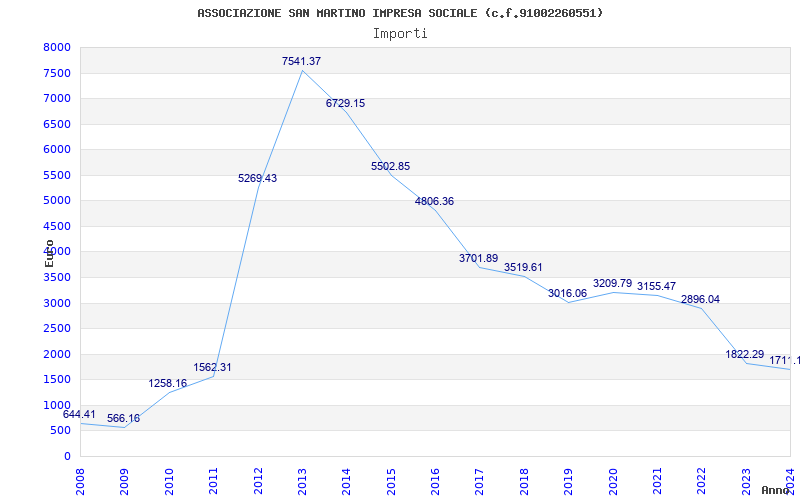
Task: Click the 2008 x-axis year label
Action: click(81, 481)
